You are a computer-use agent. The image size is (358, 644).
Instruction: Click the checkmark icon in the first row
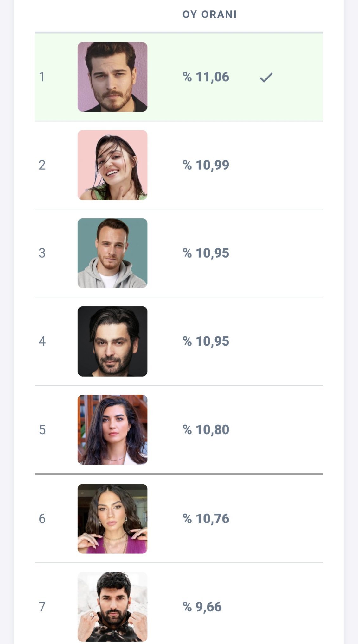pos(266,77)
